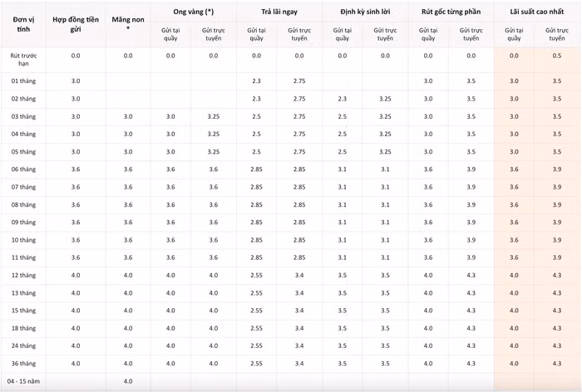582x392 pixels.
Task: Select the "04 - 15 năm" row label
Action: click(x=23, y=381)
